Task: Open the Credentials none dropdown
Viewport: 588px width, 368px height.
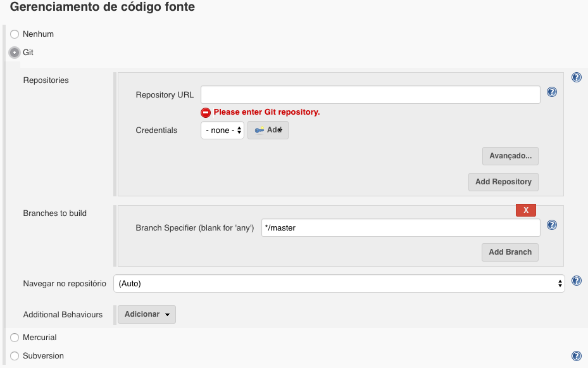Action: tap(222, 130)
